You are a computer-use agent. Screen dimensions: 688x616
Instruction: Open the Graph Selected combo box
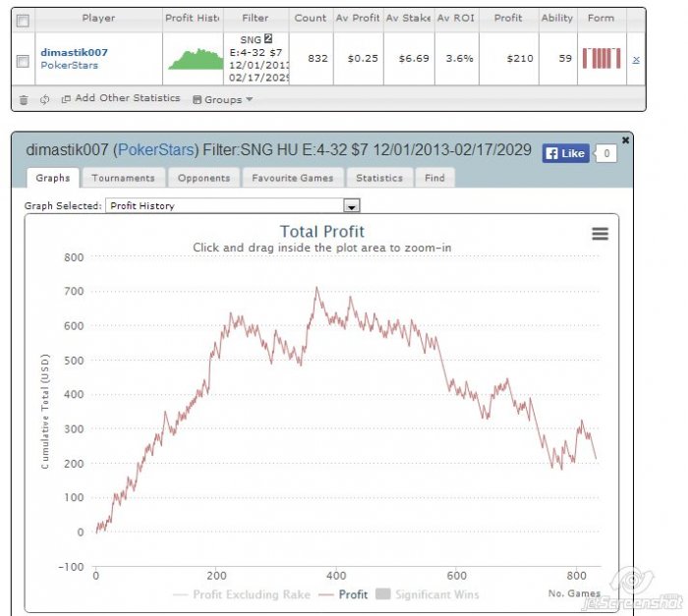(233, 205)
